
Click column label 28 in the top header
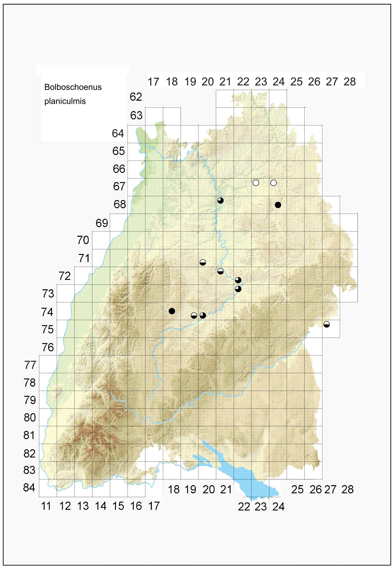(x=349, y=82)
